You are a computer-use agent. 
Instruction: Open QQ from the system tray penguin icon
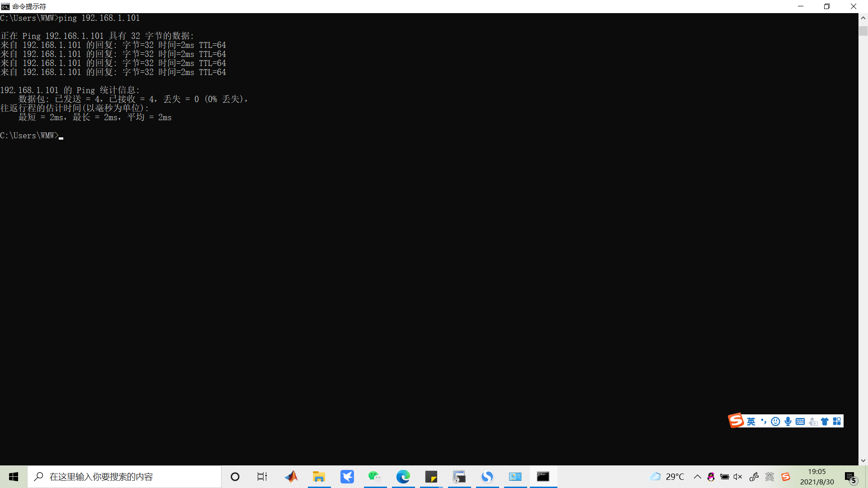pyautogui.click(x=711, y=477)
